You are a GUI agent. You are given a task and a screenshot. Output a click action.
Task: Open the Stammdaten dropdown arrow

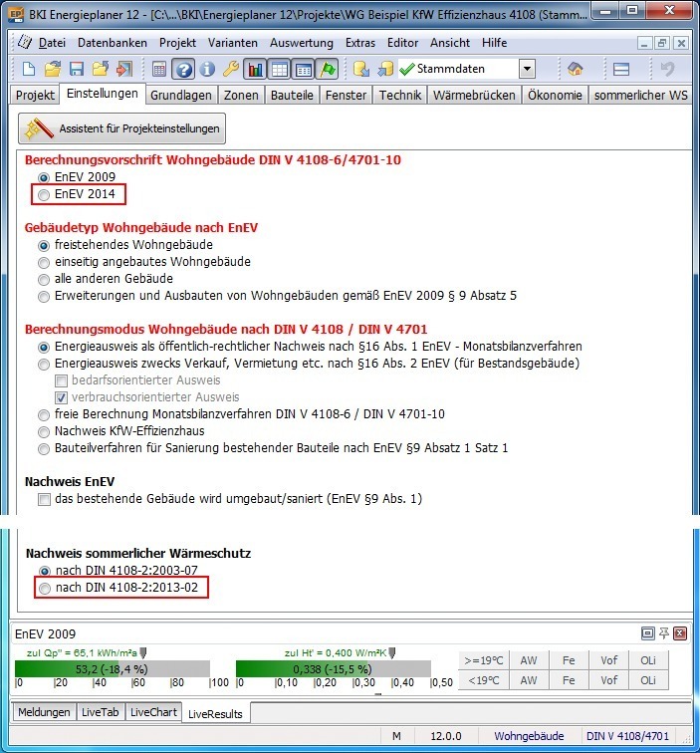tap(527, 69)
